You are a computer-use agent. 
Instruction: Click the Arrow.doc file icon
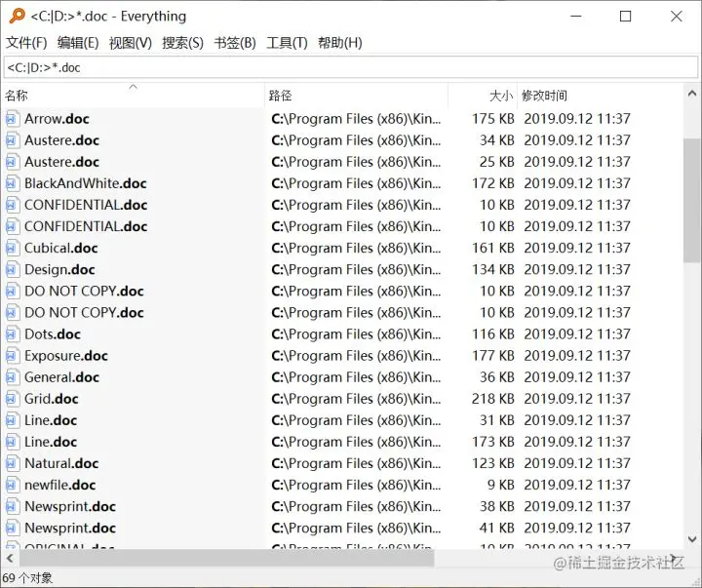12,119
